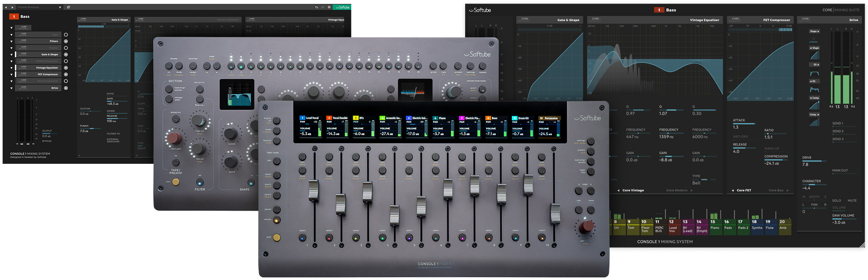Toggle the Filters section on/off circle
The width and height of the screenshot is (868, 280).
[x=66, y=41]
